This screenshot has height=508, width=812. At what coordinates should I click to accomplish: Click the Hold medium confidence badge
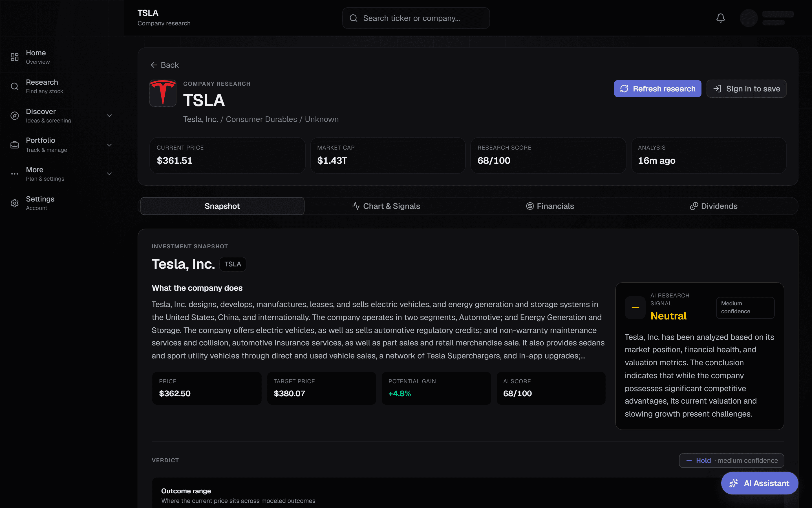(731, 460)
